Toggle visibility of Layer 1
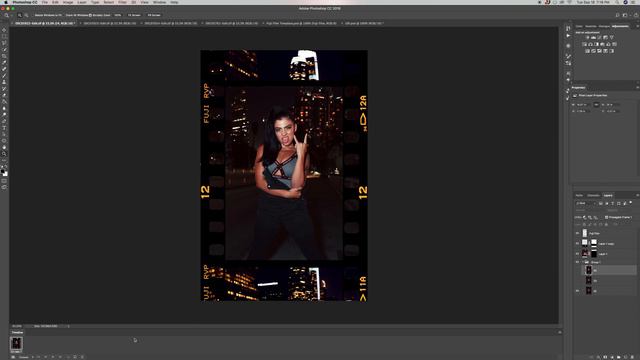Viewport: 640px width, 360px height. point(577,253)
